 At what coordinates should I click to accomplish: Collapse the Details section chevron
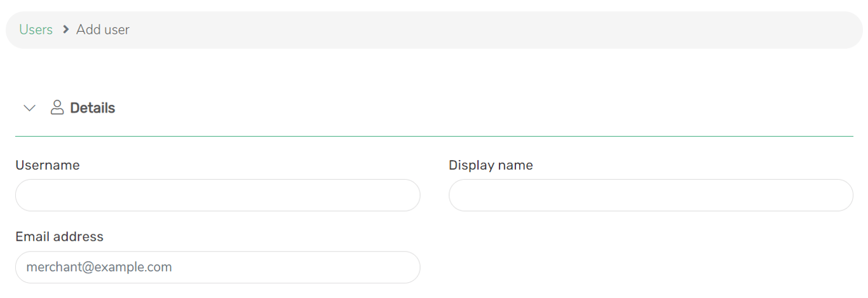[x=29, y=108]
